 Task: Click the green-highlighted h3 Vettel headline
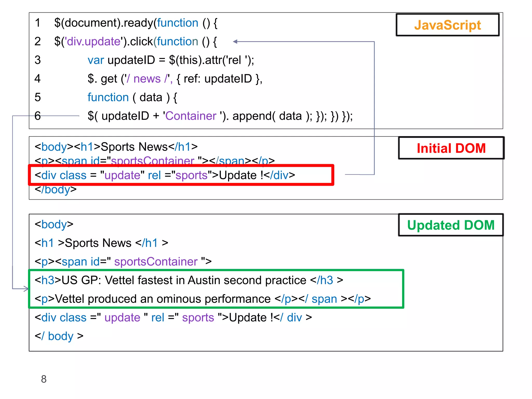point(189,280)
